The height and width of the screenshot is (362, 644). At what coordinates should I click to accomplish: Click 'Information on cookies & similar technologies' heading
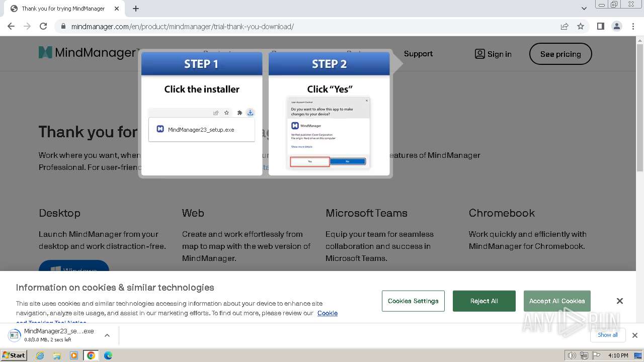pos(115,288)
